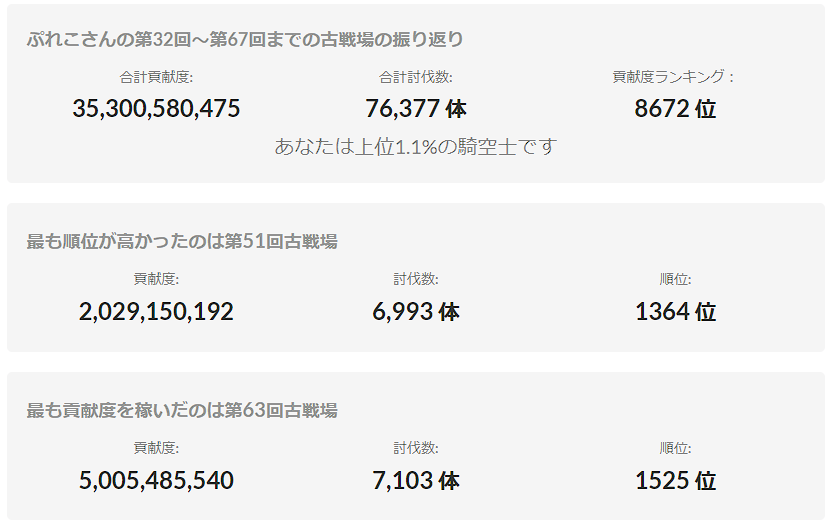Click the 1525 位 rank value
This screenshot has height=527, width=829.
pyautogui.click(x=675, y=480)
